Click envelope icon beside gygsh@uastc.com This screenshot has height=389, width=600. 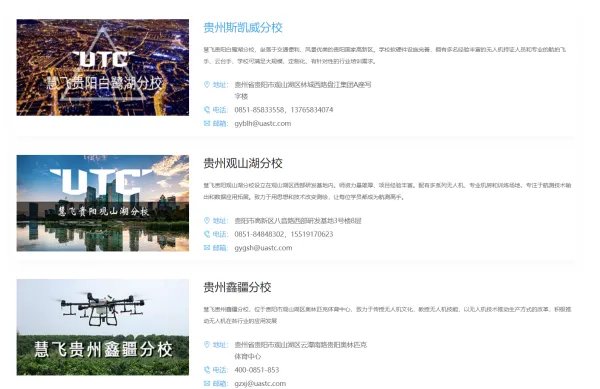click(x=207, y=247)
